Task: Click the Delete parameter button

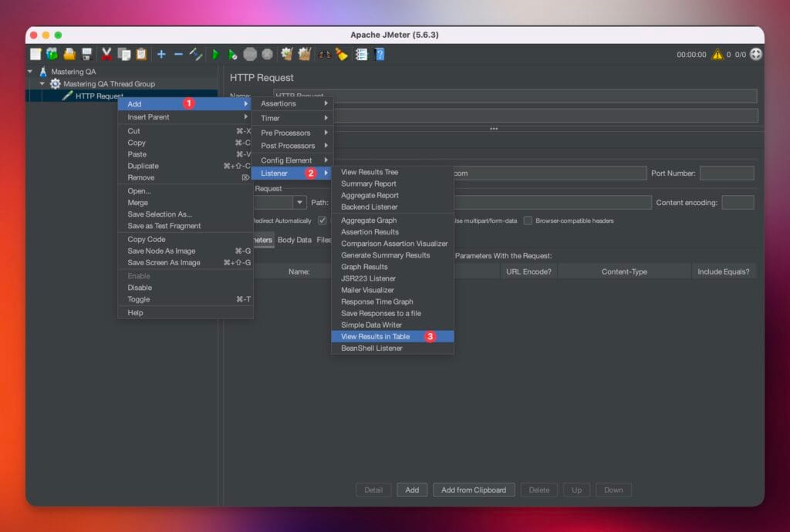Action: click(538, 490)
